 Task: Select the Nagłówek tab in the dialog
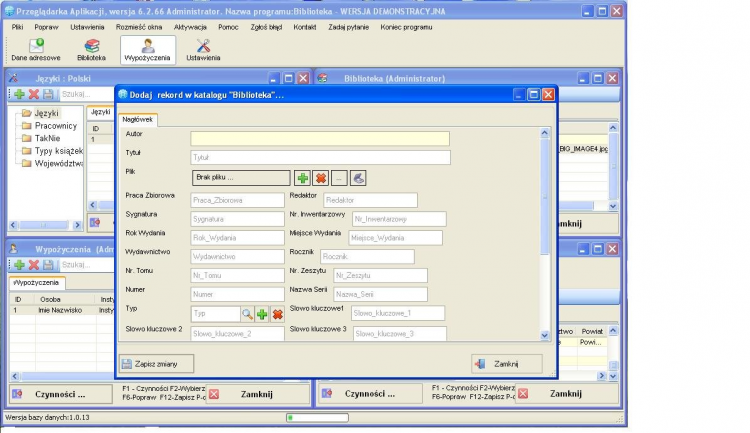click(x=137, y=119)
